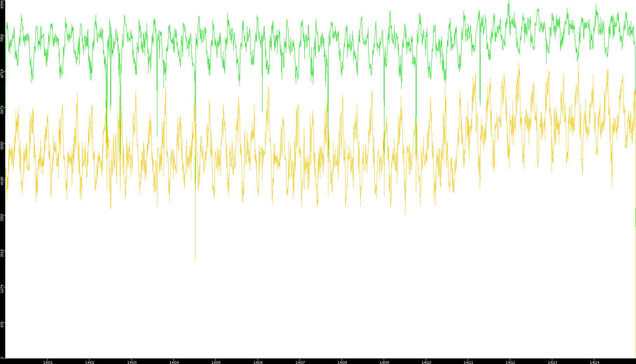636x364 pixels.
Task: Select the 14:10 time axis marker
Action: [426, 362]
